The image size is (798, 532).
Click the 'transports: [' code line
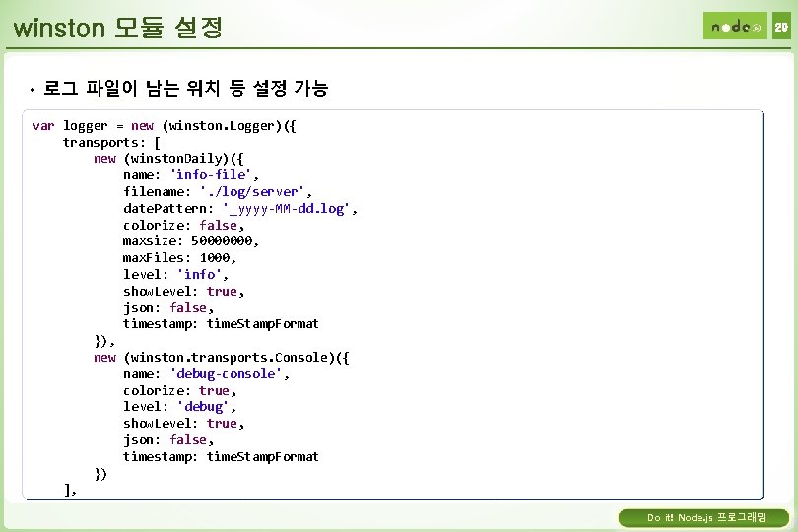111,143
